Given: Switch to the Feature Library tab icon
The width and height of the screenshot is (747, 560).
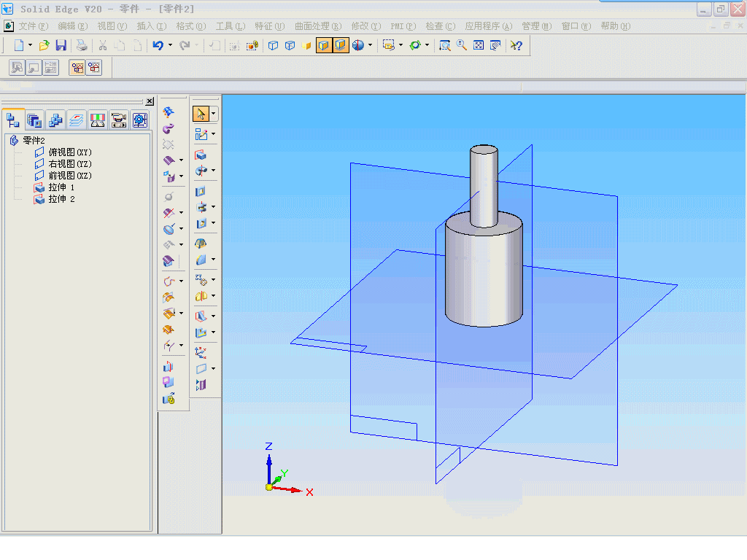Looking at the screenshot, I should 34,120.
